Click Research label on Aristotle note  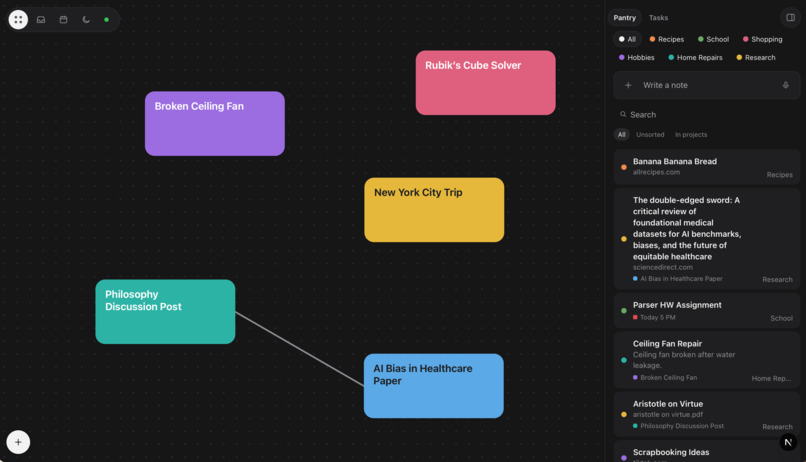(x=777, y=427)
